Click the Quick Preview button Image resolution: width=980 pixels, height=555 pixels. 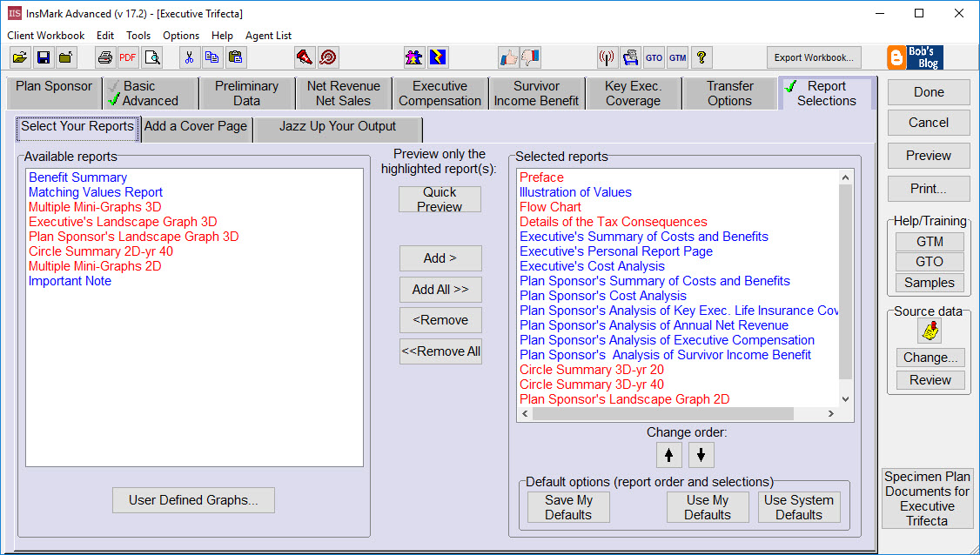440,199
